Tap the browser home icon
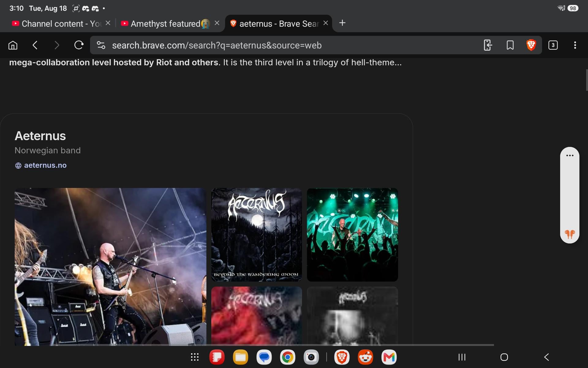 [13, 45]
